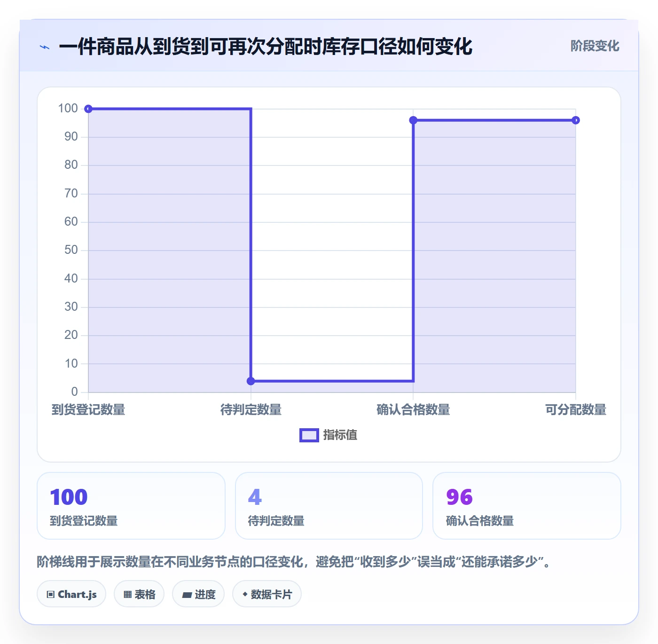
Task: Open the 100 到货登记数量 stat card
Action: pyautogui.click(x=131, y=506)
